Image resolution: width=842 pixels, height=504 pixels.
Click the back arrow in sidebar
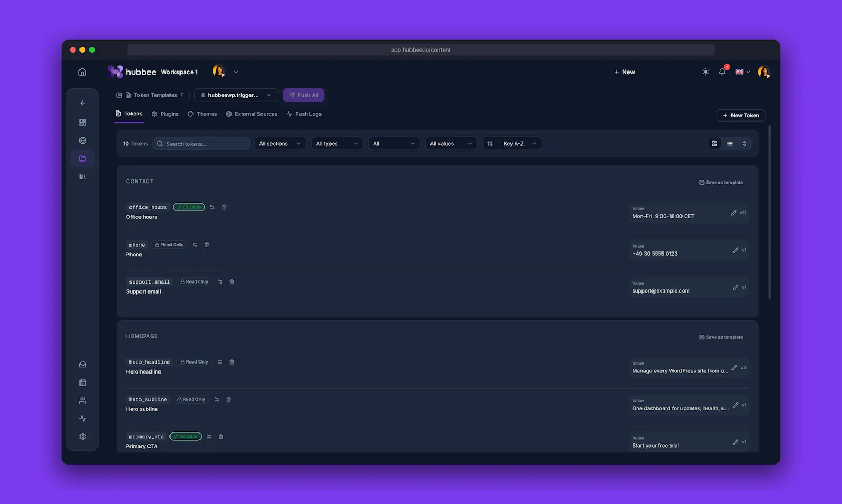[x=83, y=103]
